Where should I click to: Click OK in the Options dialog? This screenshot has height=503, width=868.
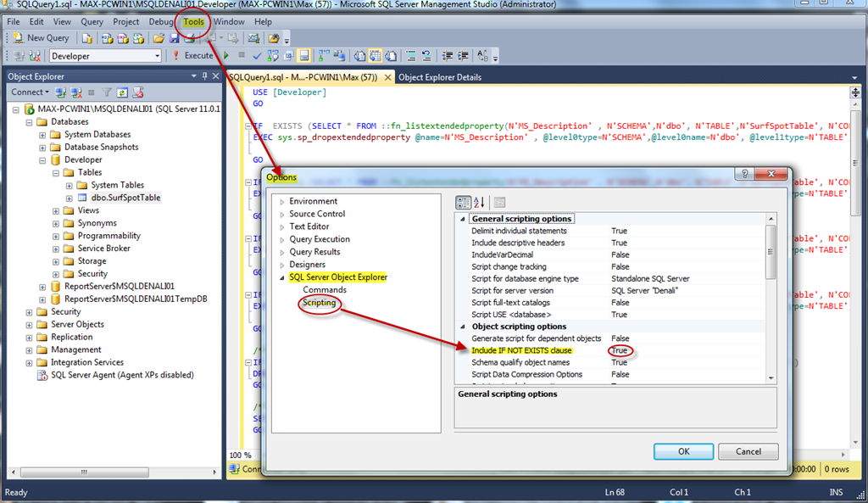[684, 451]
